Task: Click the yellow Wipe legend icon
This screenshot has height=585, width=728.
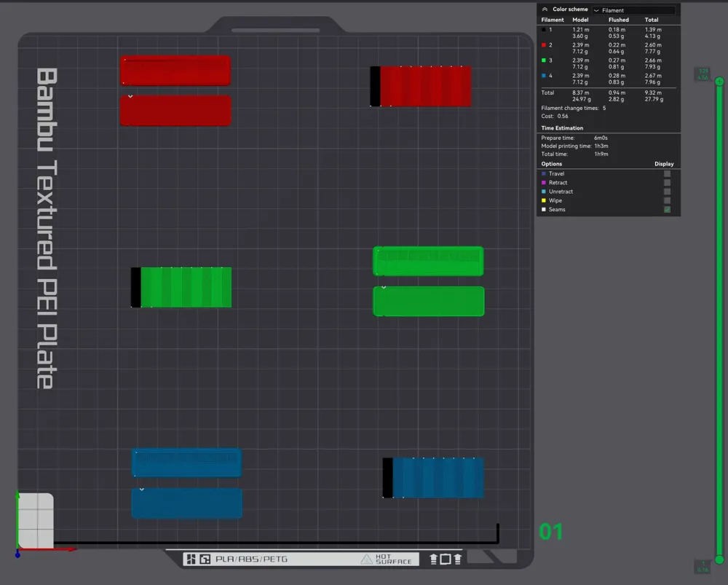Action: 544,200
